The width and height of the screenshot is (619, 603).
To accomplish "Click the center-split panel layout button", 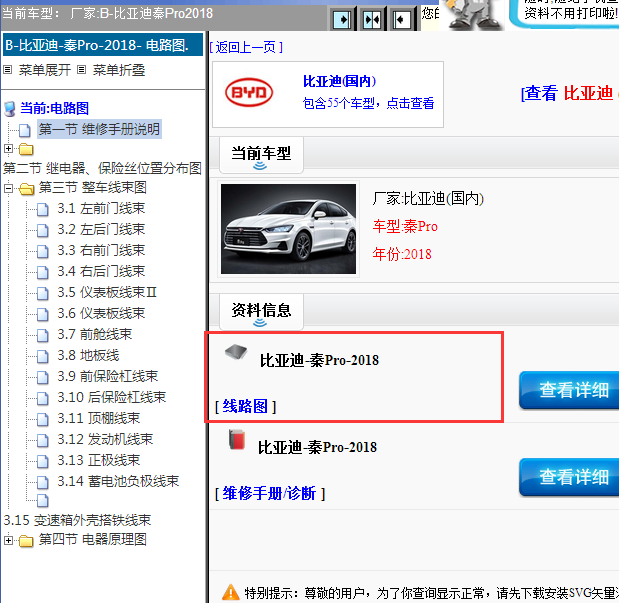I will (372, 20).
